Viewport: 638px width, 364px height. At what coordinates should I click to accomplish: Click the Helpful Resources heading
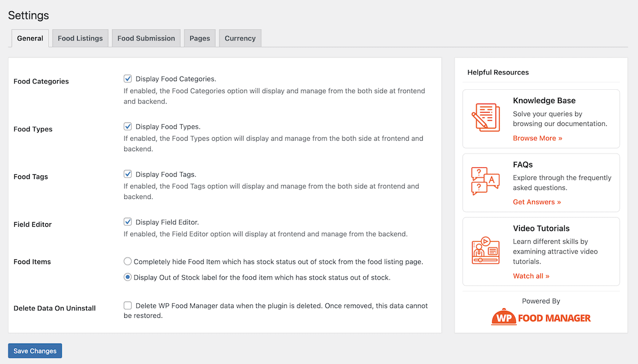(498, 72)
